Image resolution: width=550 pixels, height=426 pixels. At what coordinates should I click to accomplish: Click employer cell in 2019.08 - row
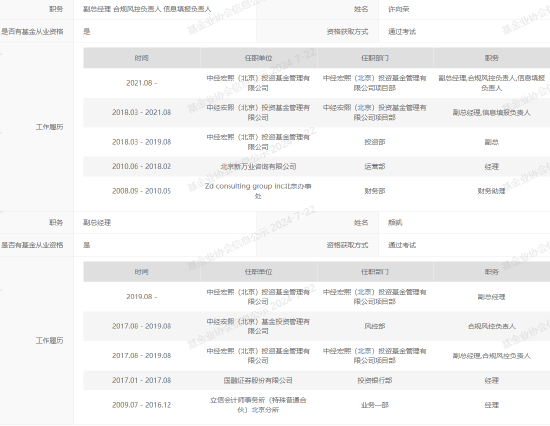pos(258,297)
